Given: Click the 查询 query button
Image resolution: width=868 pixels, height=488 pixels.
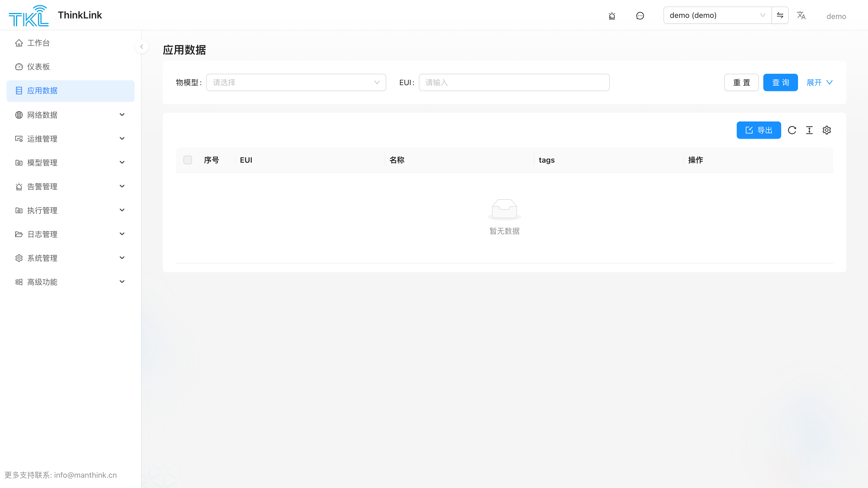Looking at the screenshot, I should [780, 82].
